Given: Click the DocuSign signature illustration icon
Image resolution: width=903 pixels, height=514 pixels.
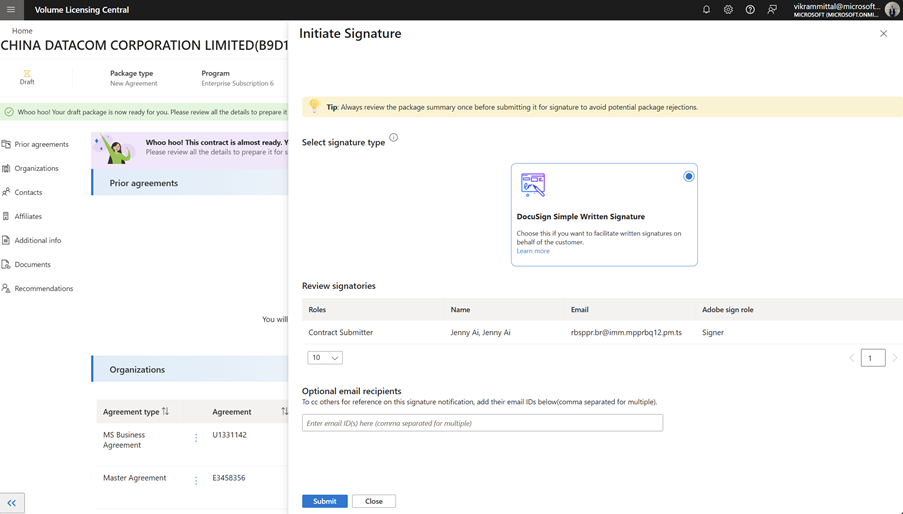Looking at the screenshot, I should coord(533,184).
